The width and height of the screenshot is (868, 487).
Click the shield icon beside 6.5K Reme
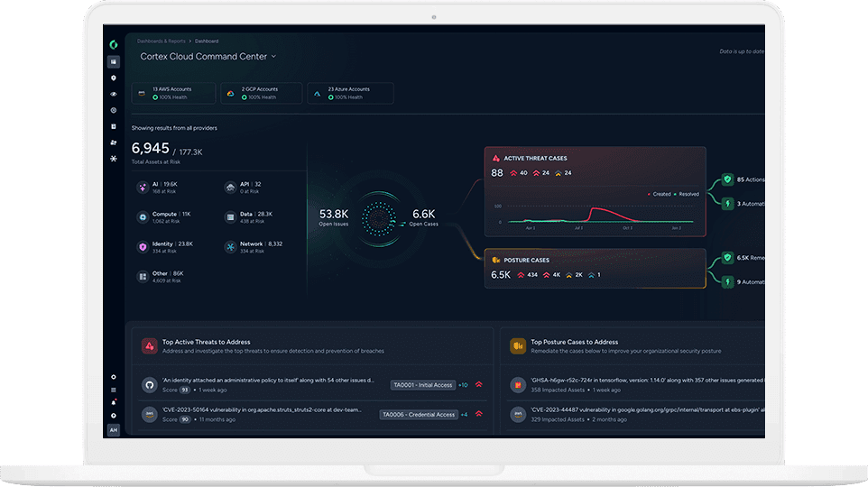click(x=728, y=258)
